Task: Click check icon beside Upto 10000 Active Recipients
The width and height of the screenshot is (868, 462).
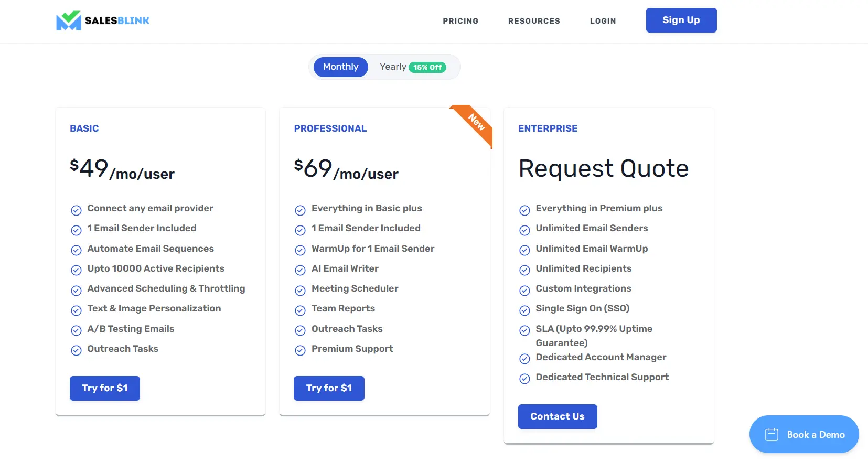Action: pyautogui.click(x=76, y=271)
